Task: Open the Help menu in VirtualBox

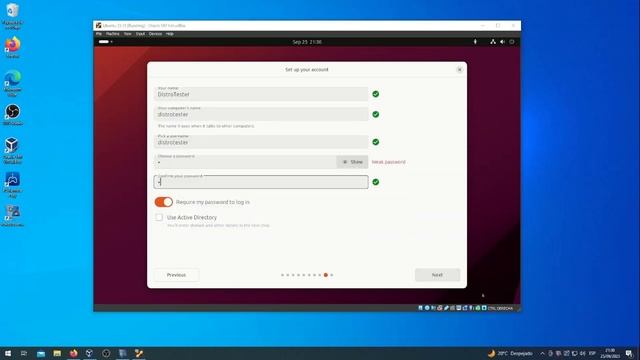Action: click(170, 34)
